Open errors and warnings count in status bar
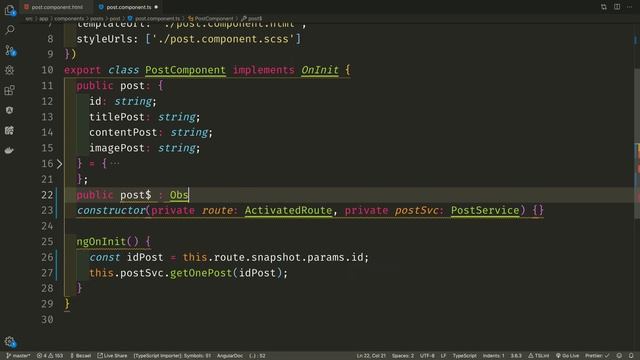Image resolution: width=640 pixels, height=360 pixels. point(50,356)
